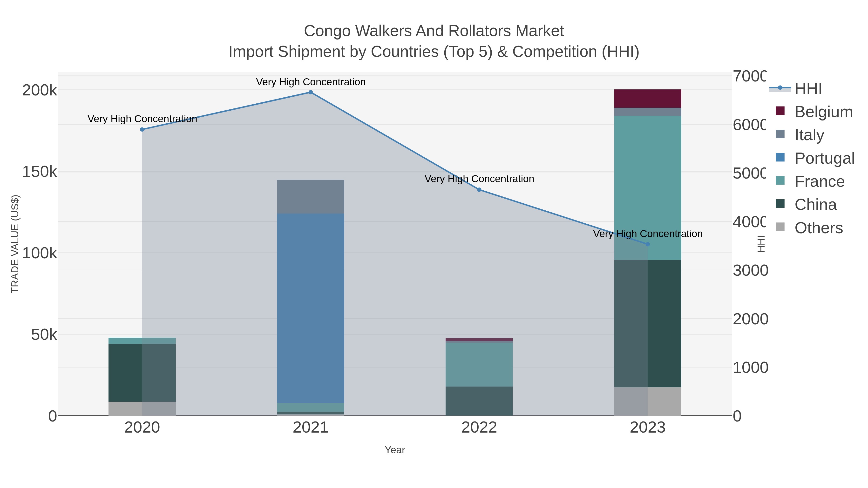
Task: Toggle the Italy legend entry
Action: pyautogui.click(x=800, y=135)
